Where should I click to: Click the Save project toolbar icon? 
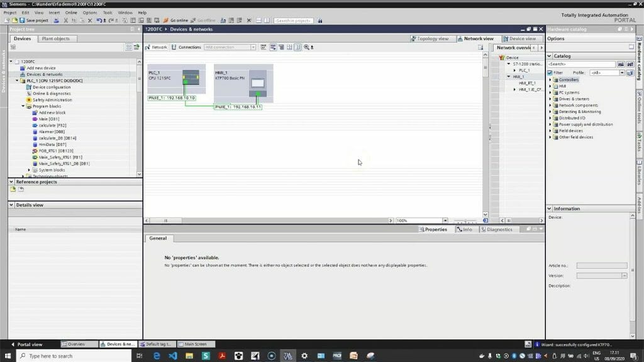(34, 21)
